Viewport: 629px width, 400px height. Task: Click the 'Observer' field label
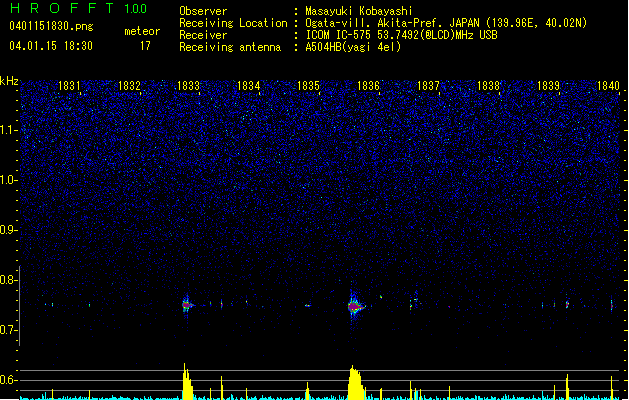tap(203, 11)
